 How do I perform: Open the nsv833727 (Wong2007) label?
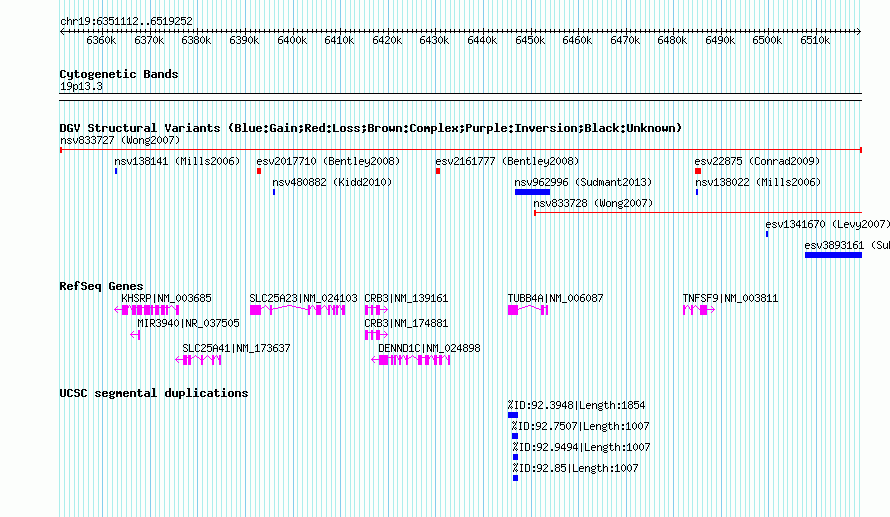click(120, 140)
